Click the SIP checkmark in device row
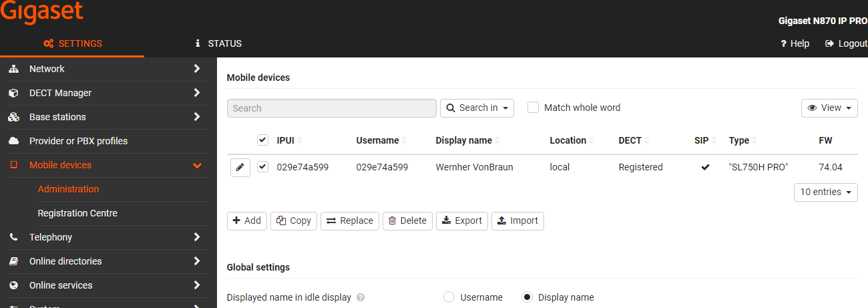Screen dimensions: 868x308 [x=705, y=167]
